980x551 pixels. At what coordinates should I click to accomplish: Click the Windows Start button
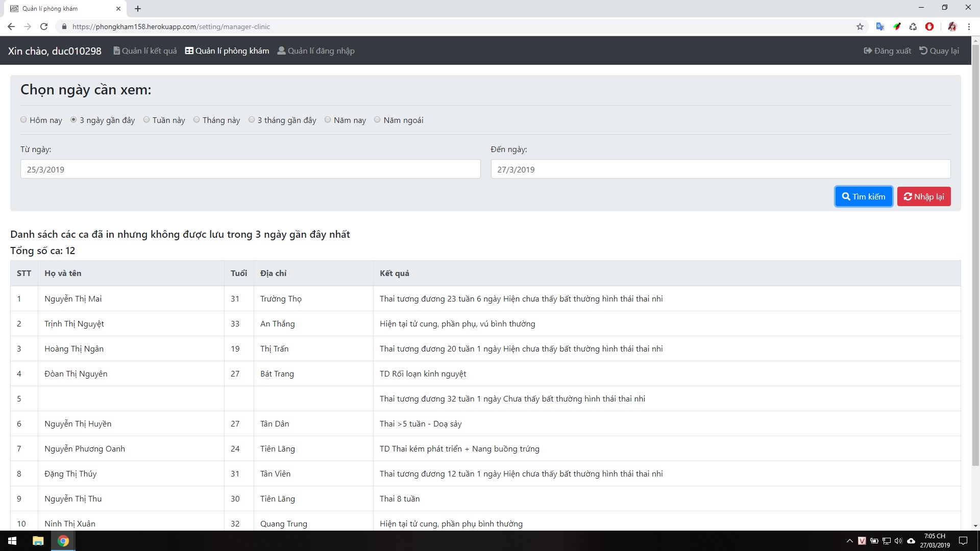(12, 541)
